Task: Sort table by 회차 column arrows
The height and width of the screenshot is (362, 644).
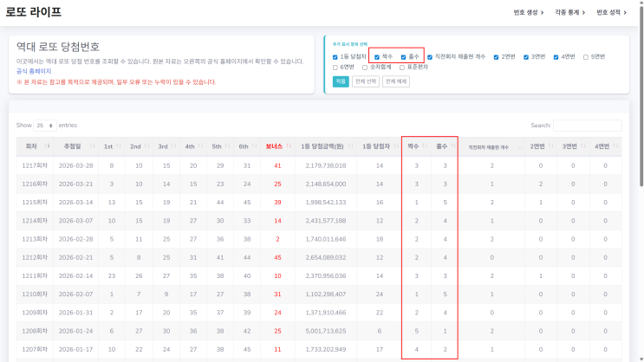Action: coord(47,146)
